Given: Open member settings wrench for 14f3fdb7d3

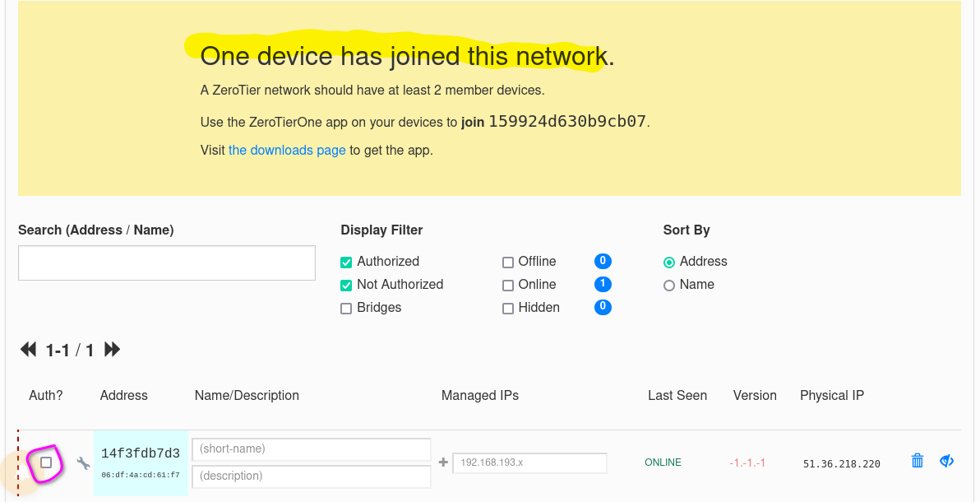Looking at the screenshot, I should 83,463.
